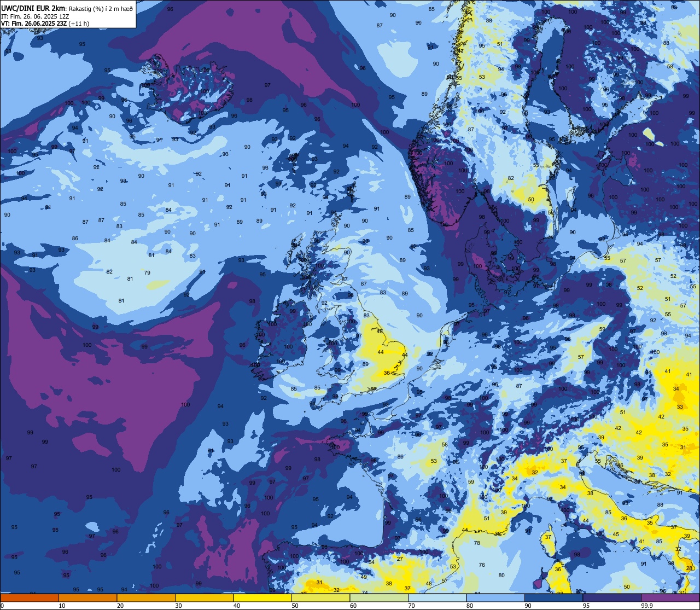Click the 95–99.9% navy legend swatch
700x610 pixels.
coord(612,597)
